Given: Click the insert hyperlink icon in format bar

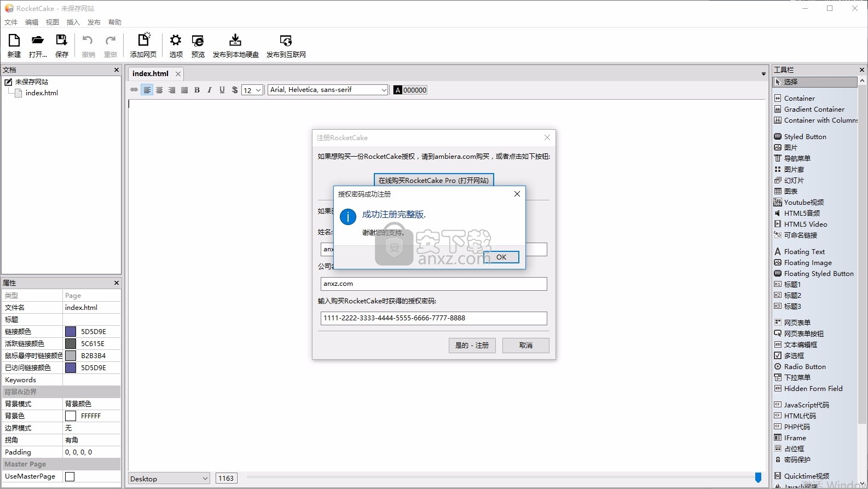Looking at the screenshot, I should tap(134, 90).
